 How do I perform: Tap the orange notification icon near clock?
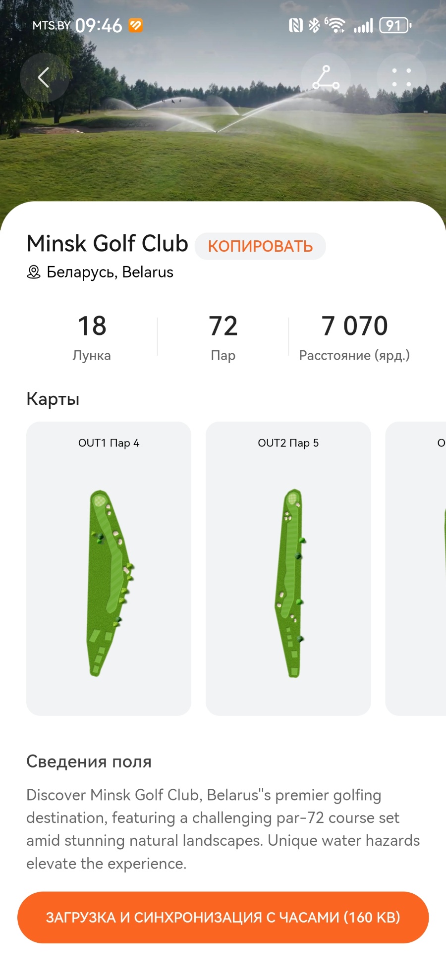coord(136,25)
